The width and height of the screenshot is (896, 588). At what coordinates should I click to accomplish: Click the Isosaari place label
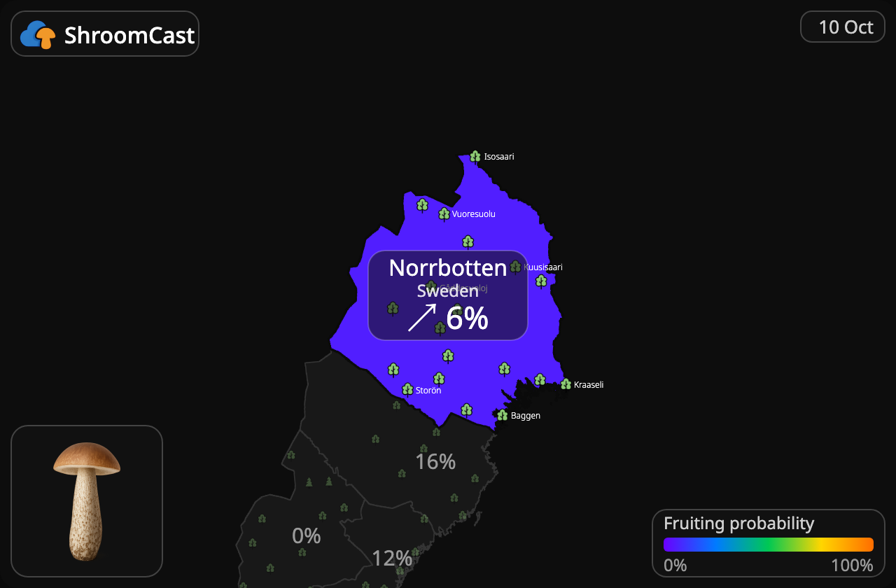click(x=499, y=157)
